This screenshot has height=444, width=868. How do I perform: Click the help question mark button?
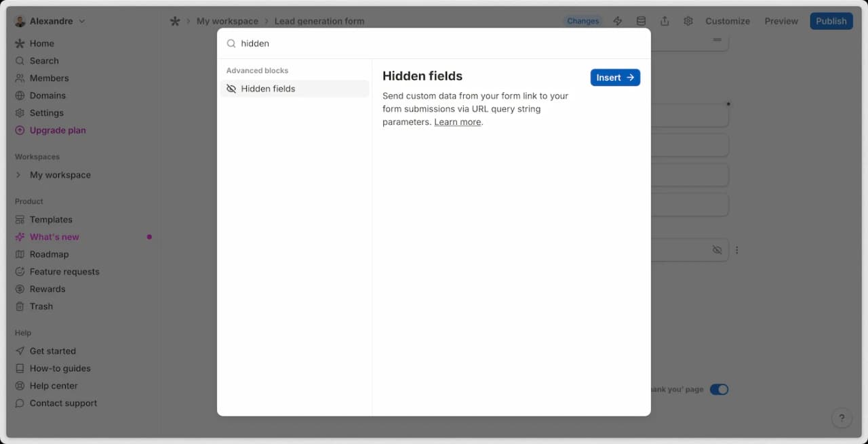click(x=842, y=418)
